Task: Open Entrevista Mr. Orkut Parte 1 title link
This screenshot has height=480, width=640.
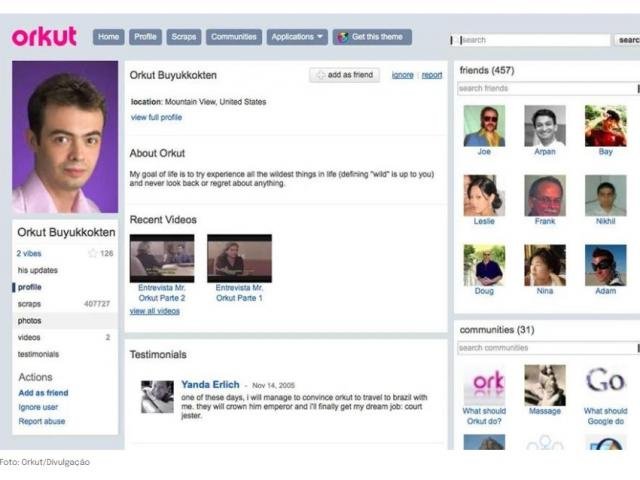Action: pyautogui.click(x=240, y=293)
